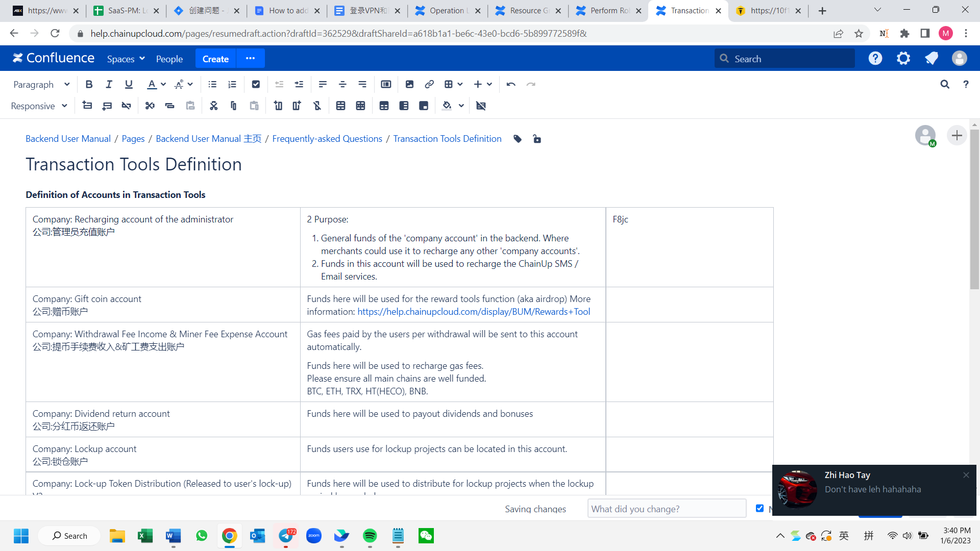Viewport: 980px width, 551px height.
Task: Click the Create button
Action: click(x=215, y=59)
